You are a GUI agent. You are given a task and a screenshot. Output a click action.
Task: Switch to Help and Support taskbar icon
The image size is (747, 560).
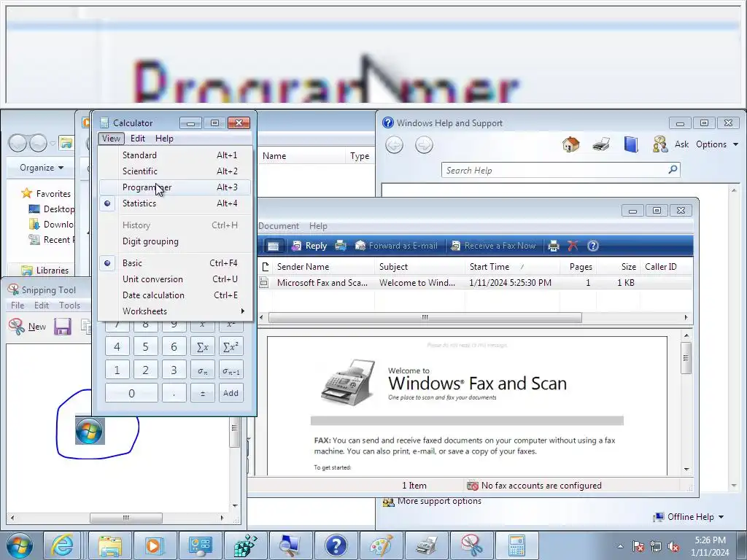coord(336,545)
